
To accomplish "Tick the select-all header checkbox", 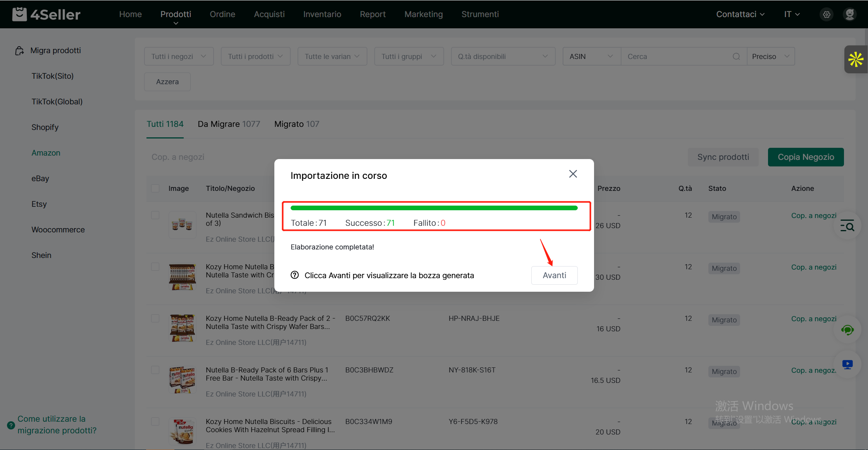I will tap(155, 189).
